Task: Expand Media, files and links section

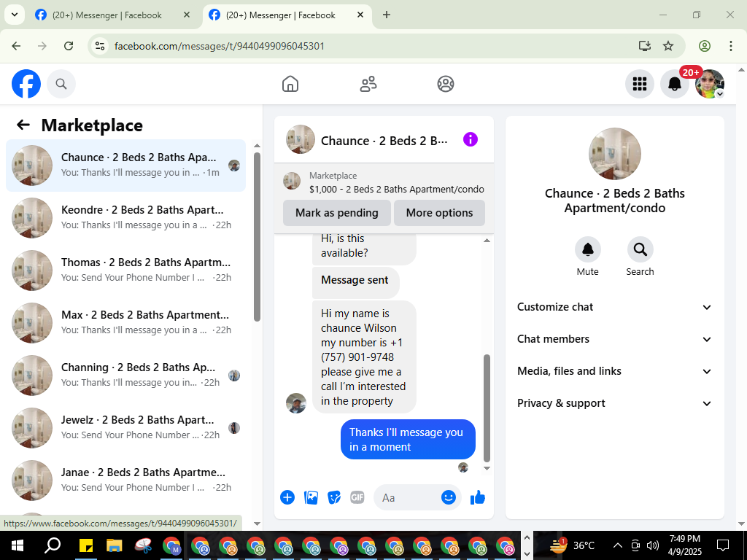Action: click(x=614, y=371)
